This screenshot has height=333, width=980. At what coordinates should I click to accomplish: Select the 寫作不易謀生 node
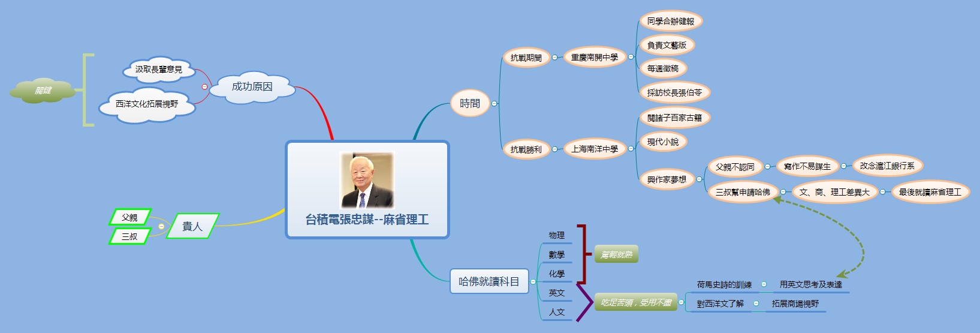point(807,166)
